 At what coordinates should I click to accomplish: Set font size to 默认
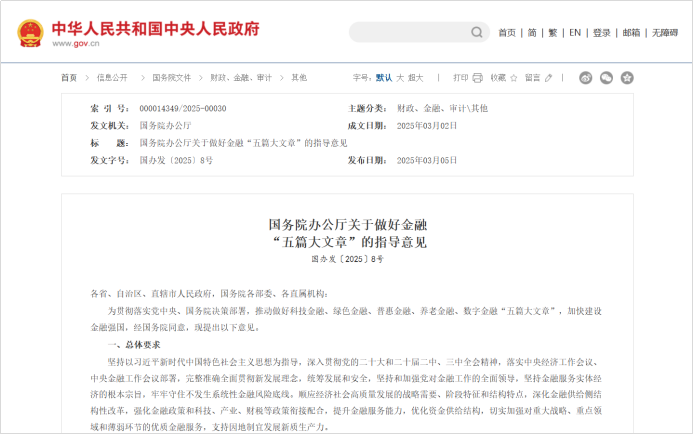(384, 78)
